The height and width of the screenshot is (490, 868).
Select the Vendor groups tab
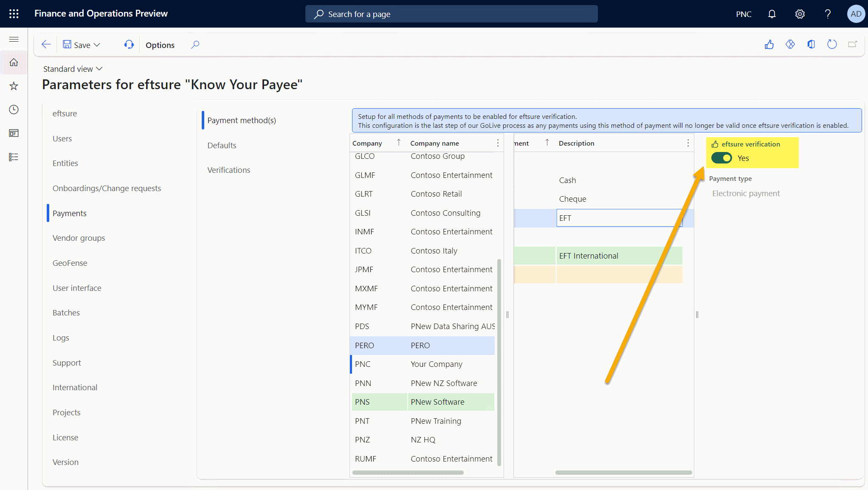[x=79, y=238]
